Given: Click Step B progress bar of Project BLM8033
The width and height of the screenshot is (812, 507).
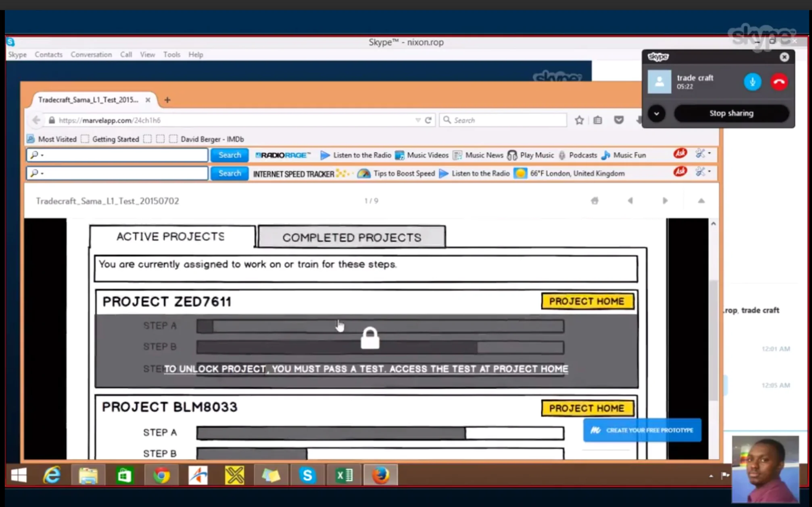Looking at the screenshot, I should pyautogui.click(x=380, y=454).
